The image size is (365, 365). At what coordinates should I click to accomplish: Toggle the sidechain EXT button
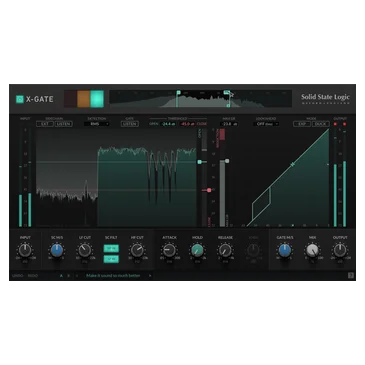(x=45, y=124)
